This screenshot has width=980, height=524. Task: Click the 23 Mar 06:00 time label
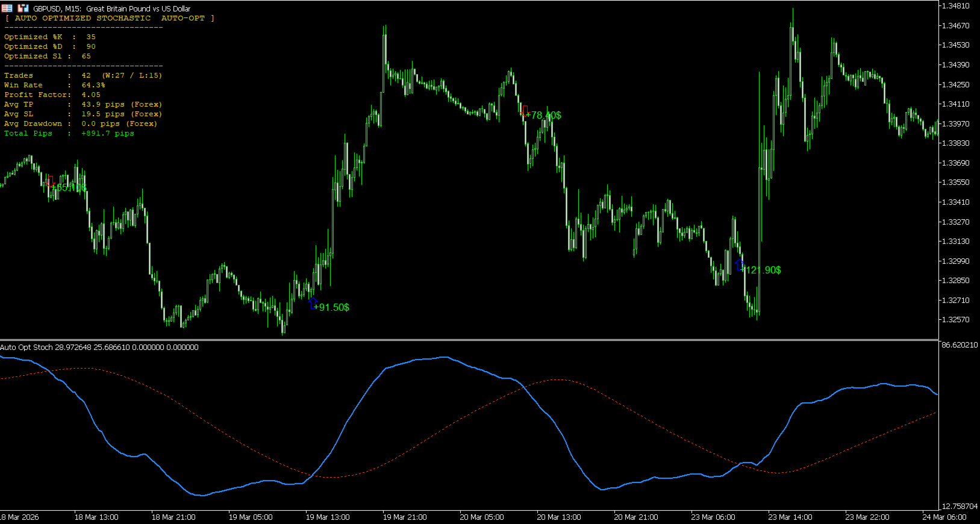coord(713,517)
